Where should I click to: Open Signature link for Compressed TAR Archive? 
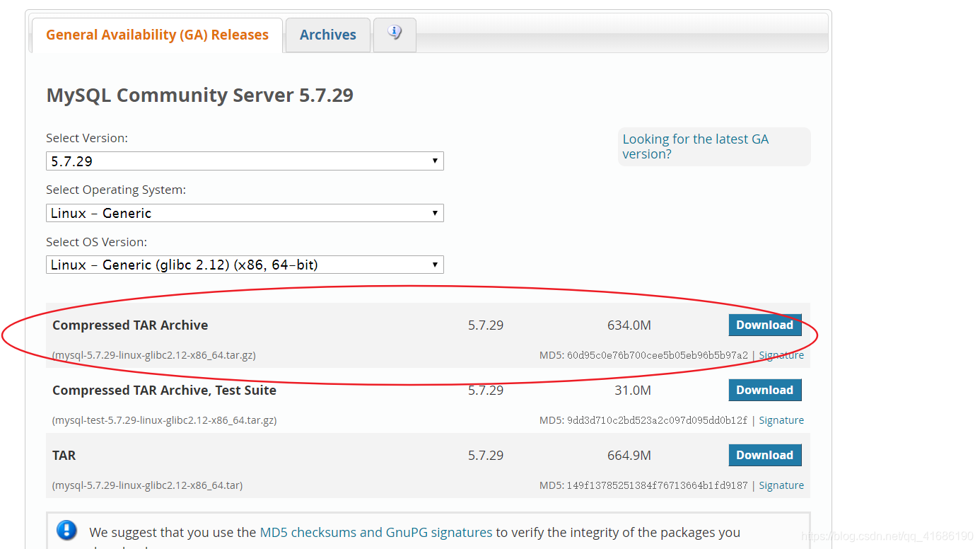(781, 355)
